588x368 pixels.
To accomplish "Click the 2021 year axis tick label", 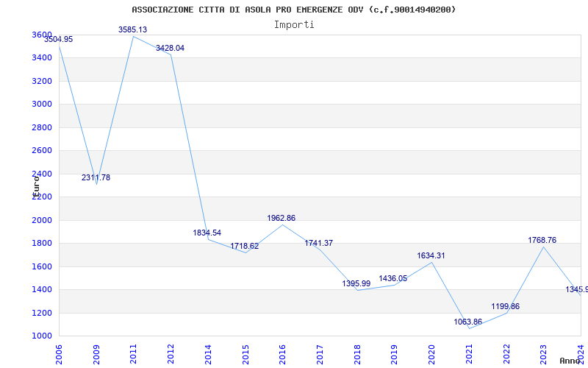I will tap(470, 354).
